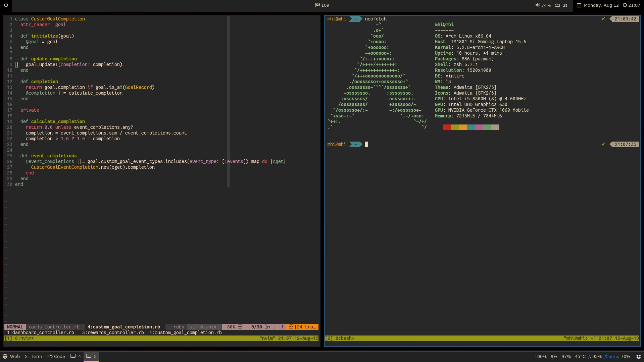The height and width of the screenshot is (362, 644).
Task: Click the def event_completions line
Action: (x=48, y=156)
